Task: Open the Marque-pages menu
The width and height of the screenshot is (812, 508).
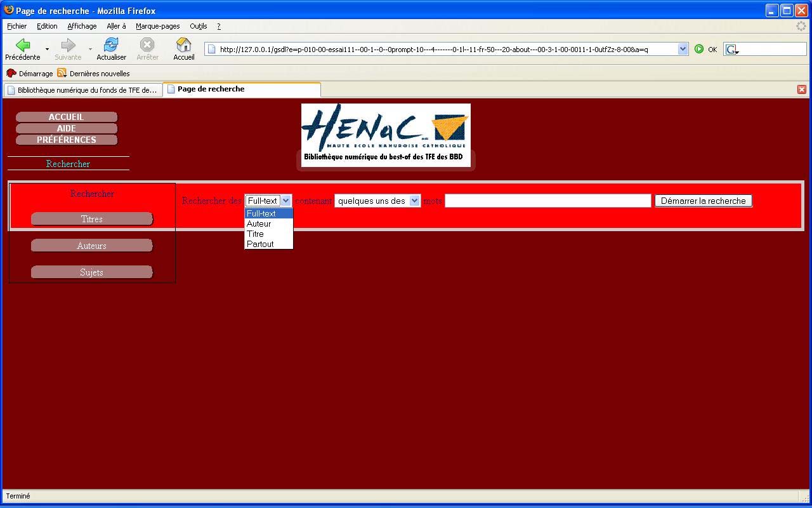Action: click(x=157, y=26)
